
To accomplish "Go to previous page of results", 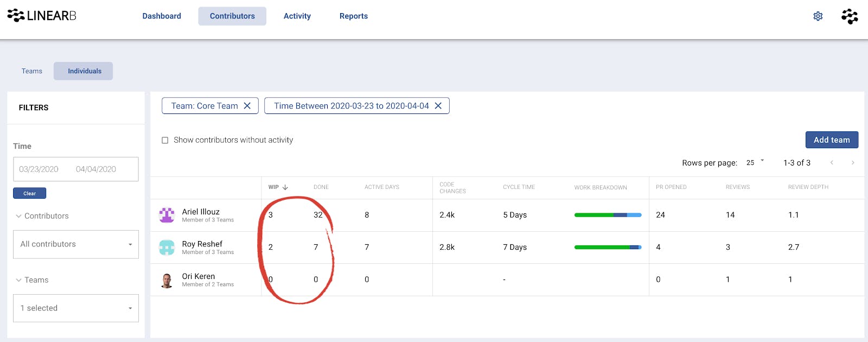I will pyautogui.click(x=832, y=163).
